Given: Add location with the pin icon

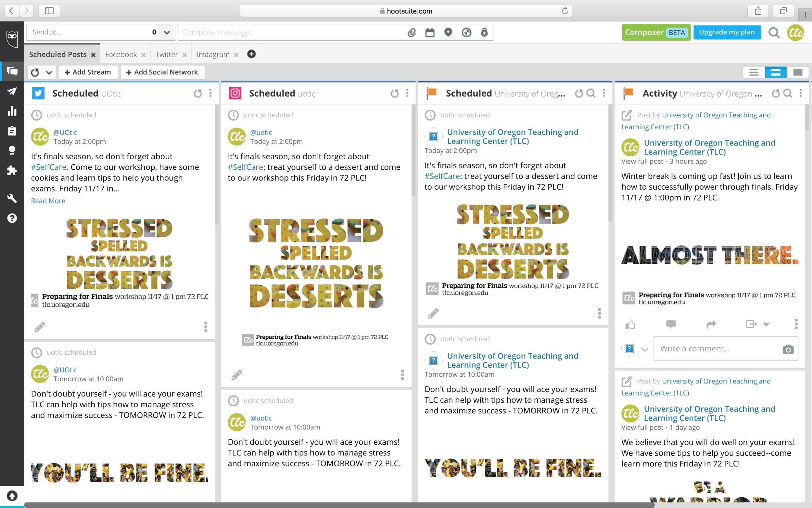Looking at the screenshot, I should 448,32.
